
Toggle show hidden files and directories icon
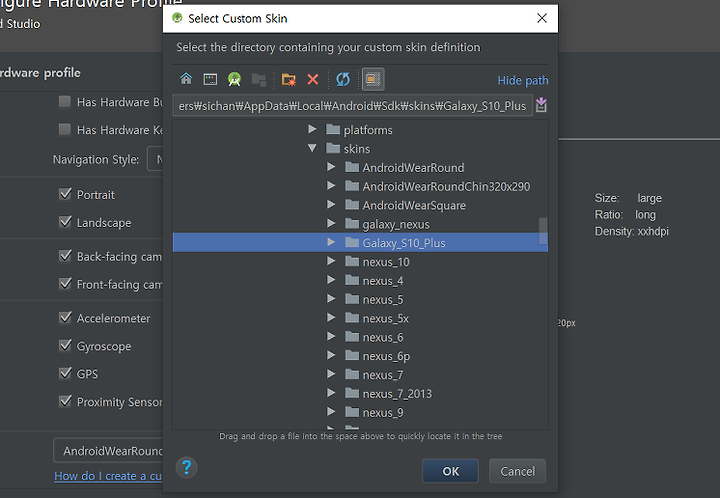373,79
